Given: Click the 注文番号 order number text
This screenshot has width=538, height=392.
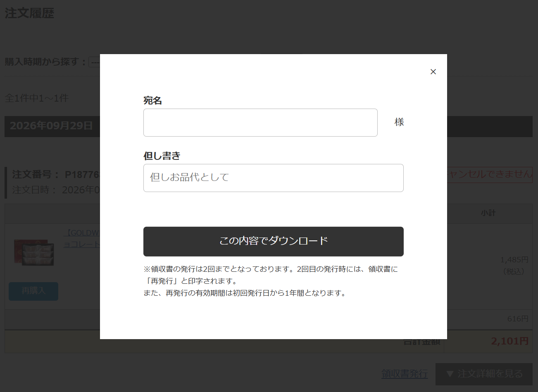Looking at the screenshot, I should [x=56, y=174].
